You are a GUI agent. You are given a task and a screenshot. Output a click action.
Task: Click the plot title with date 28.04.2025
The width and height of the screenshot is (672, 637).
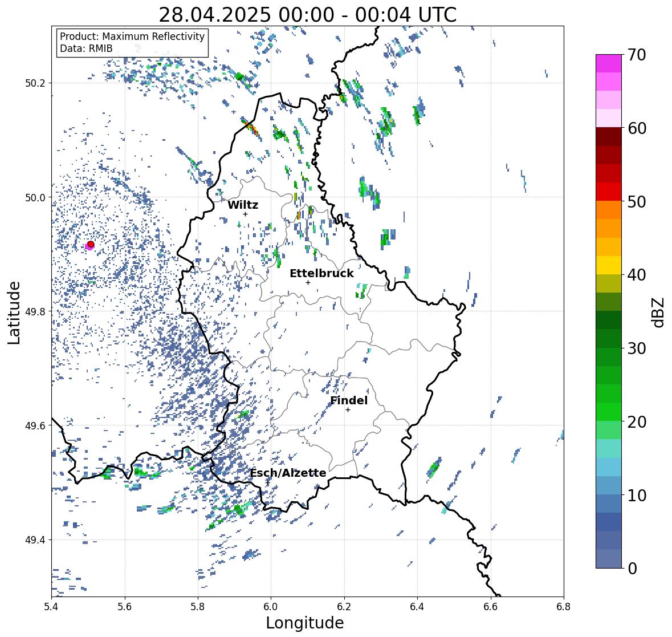[308, 15]
